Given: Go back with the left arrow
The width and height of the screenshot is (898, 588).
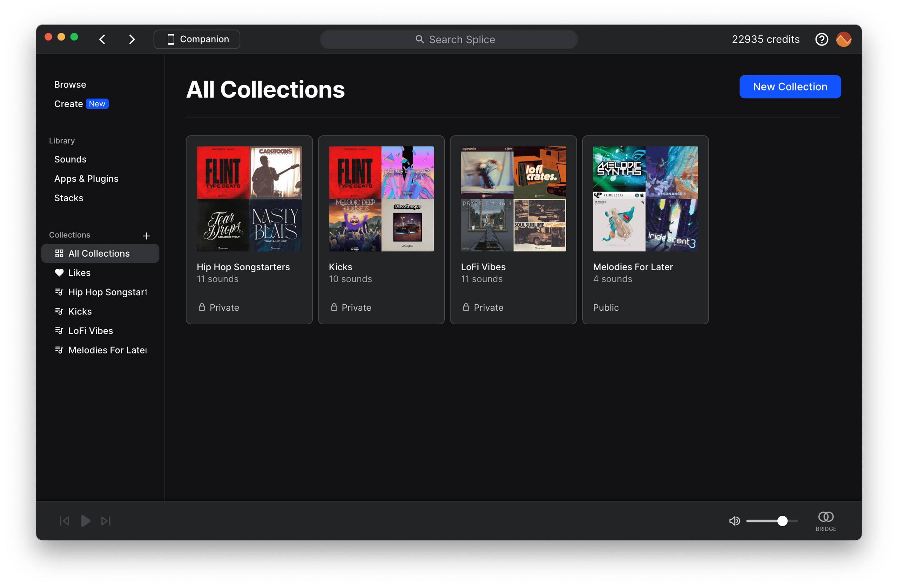Looking at the screenshot, I should point(102,39).
